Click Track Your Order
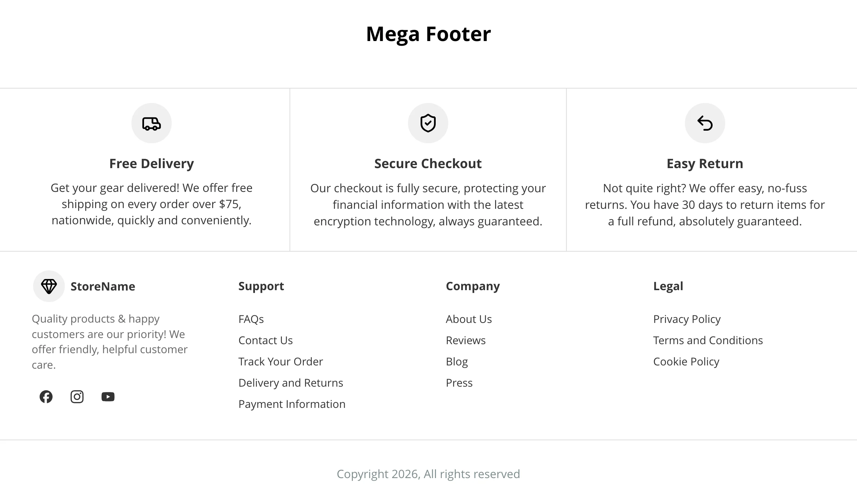This screenshot has height=504, width=857. [x=281, y=361]
